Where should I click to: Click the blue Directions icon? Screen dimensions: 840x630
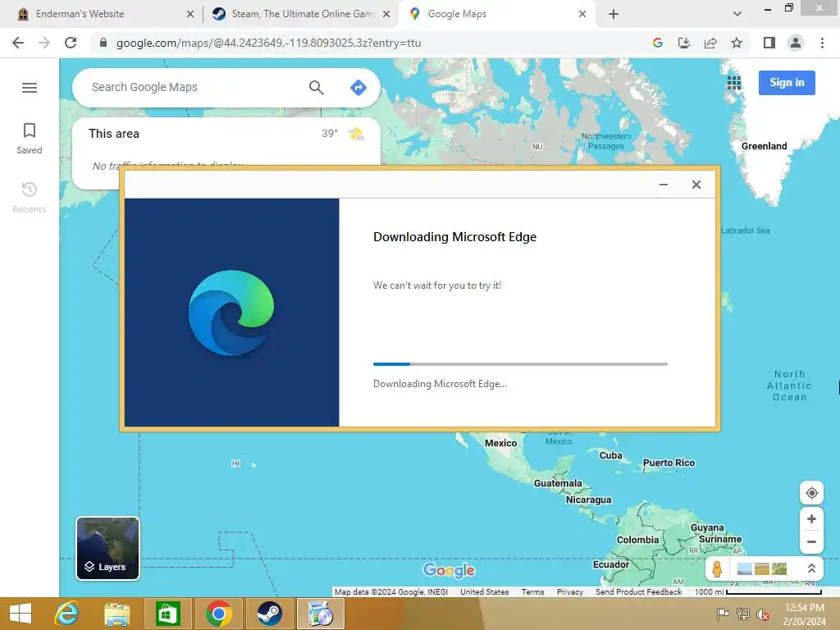click(358, 87)
